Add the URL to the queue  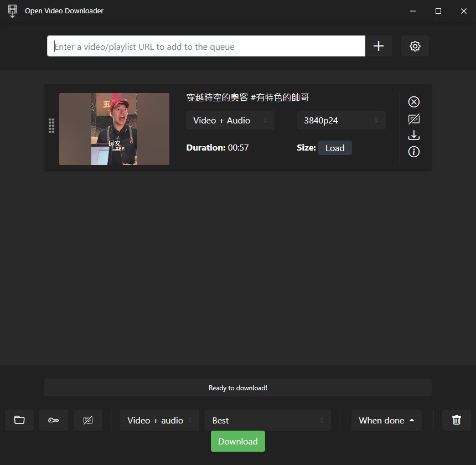pos(379,46)
